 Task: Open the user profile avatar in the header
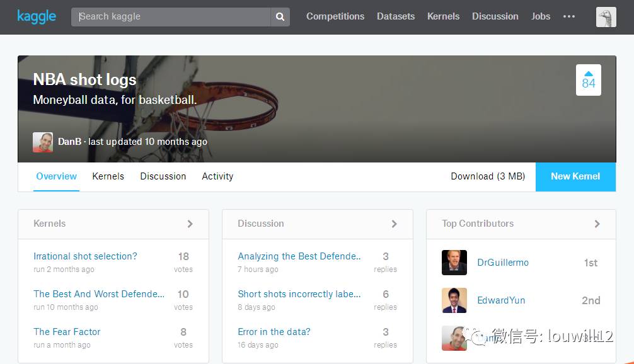click(x=606, y=17)
